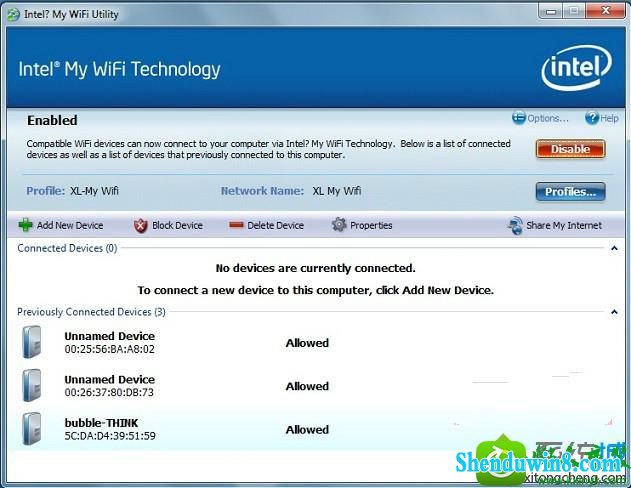
Task: Select the bubble-THINK device icon
Action: click(x=32, y=429)
